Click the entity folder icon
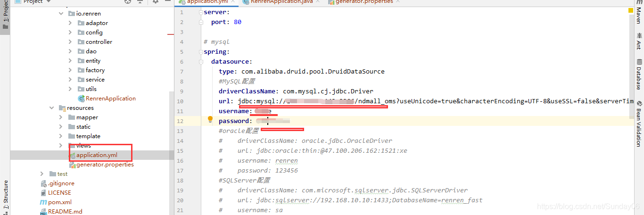The width and height of the screenshot is (644, 215). (81, 61)
